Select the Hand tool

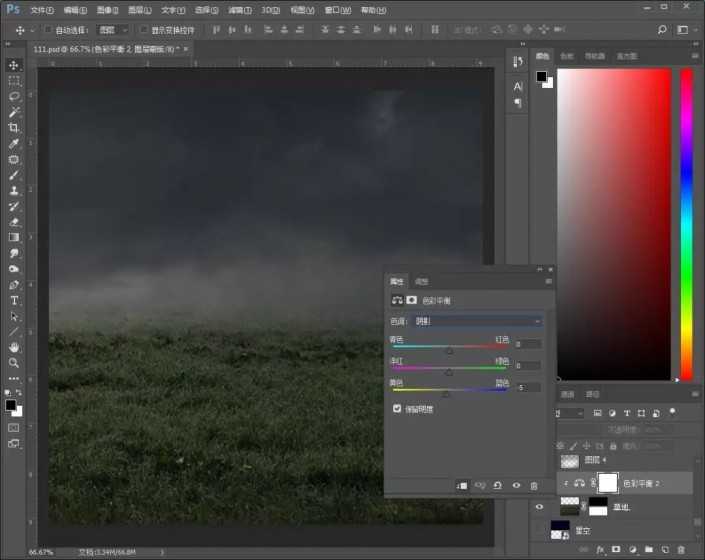[14, 347]
